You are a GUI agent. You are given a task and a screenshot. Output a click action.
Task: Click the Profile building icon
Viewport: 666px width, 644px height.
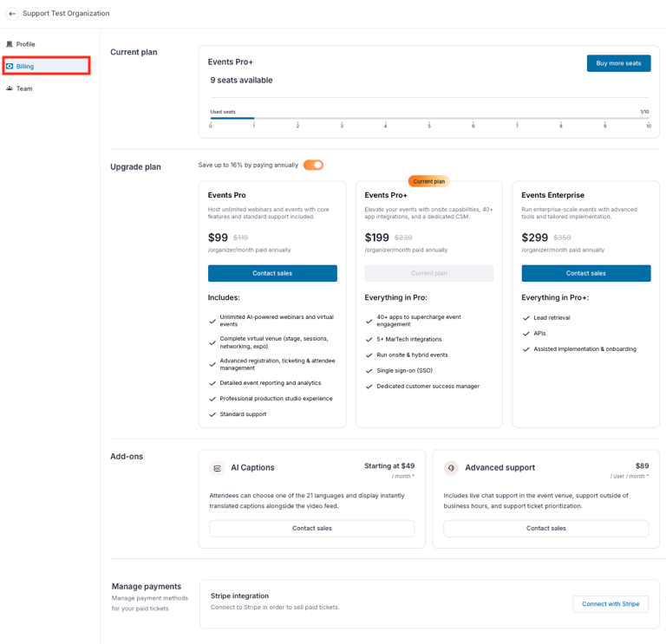pyautogui.click(x=10, y=44)
